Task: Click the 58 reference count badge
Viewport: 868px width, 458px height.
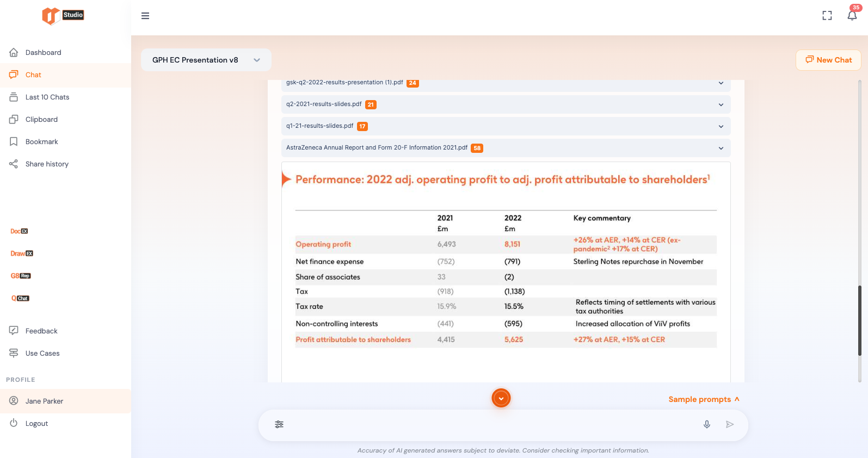Action: pos(477,148)
